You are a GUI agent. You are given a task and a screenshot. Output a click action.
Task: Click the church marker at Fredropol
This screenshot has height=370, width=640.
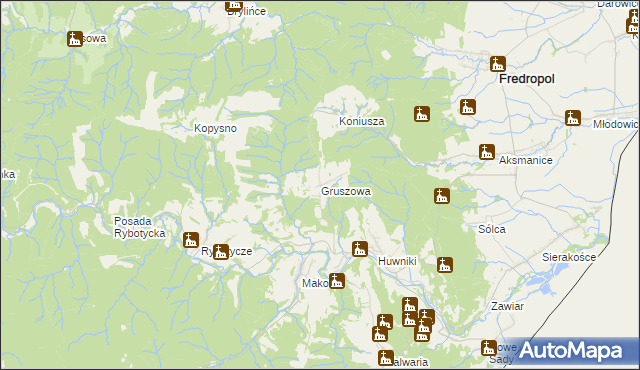(x=498, y=64)
